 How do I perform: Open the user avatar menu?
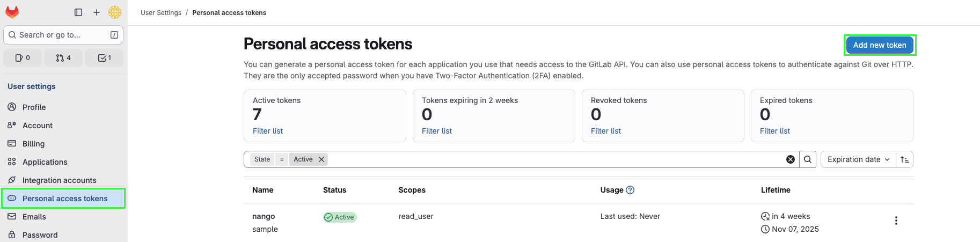point(114,12)
